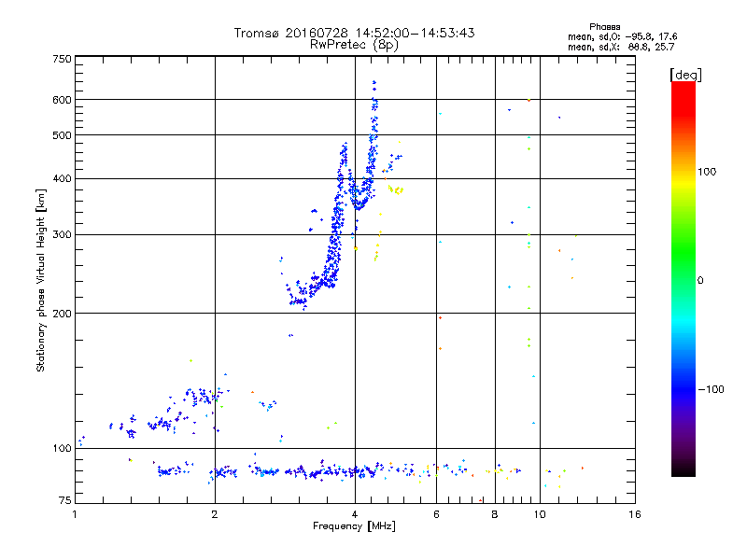Screen dimensions: 747x560
Task: Click the x-axis label "6"
Action: [436, 514]
